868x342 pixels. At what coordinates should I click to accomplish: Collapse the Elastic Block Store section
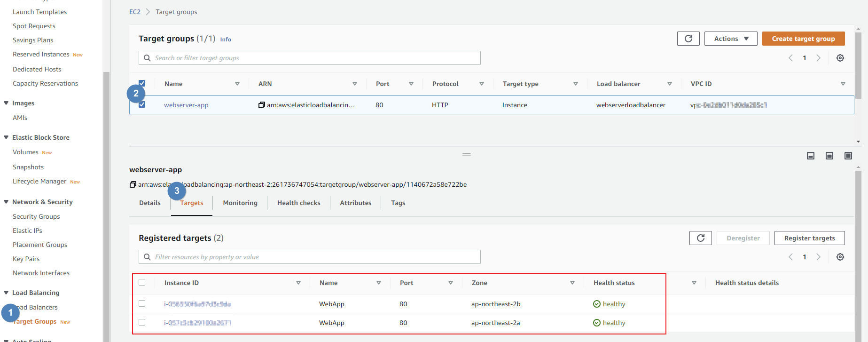(6, 137)
